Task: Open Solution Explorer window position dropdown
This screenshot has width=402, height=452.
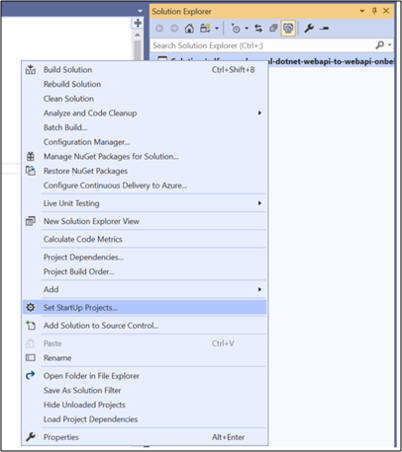Action: pyautogui.click(x=362, y=11)
